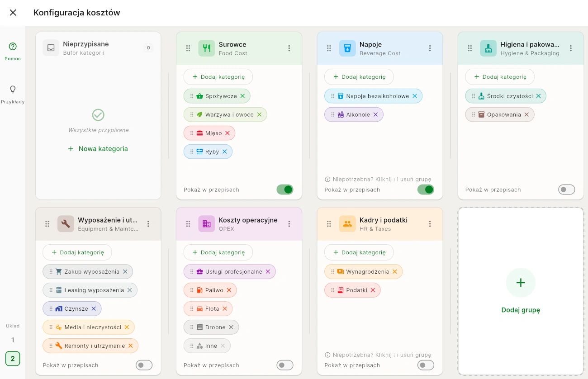The height and width of the screenshot is (379, 588).
Task: Click the Kadry i podatki people icon
Action: [x=347, y=224]
